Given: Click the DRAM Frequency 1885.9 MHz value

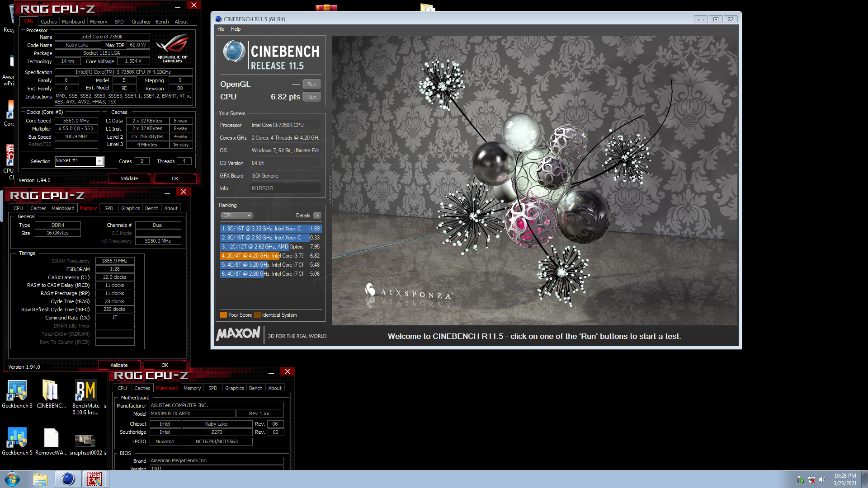Looking at the screenshot, I should tap(114, 261).
